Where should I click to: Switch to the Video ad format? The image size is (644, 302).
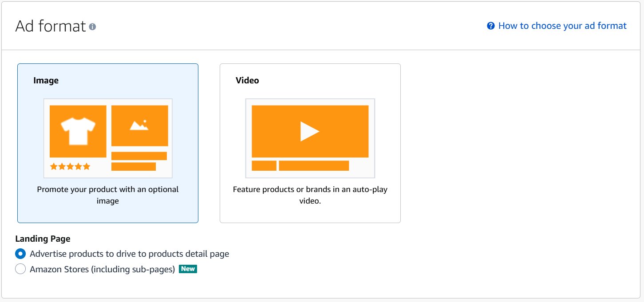click(310, 143)
